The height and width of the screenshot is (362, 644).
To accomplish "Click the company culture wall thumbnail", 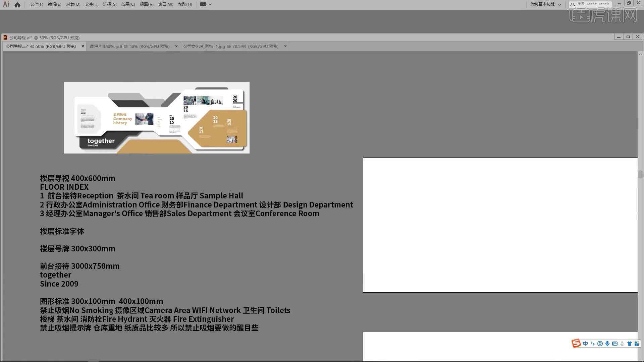I will pos(230,46).
